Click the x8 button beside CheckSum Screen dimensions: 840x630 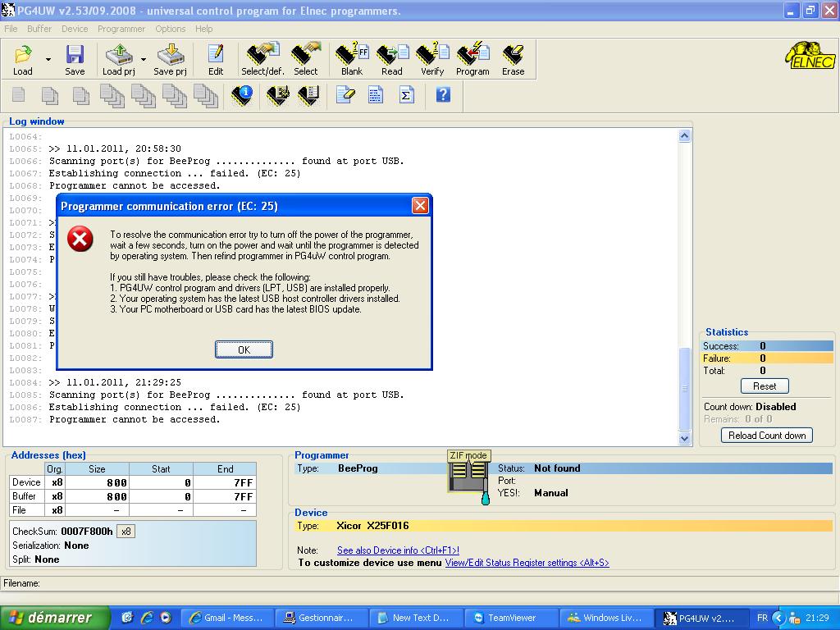pyautogui.click(x=126, y=532)
